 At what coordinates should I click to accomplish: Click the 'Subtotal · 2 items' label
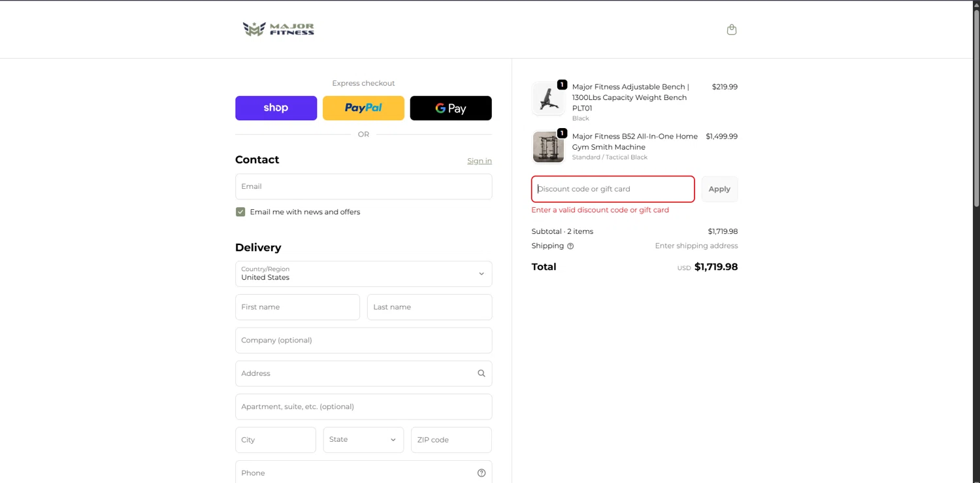pos(563,231)
